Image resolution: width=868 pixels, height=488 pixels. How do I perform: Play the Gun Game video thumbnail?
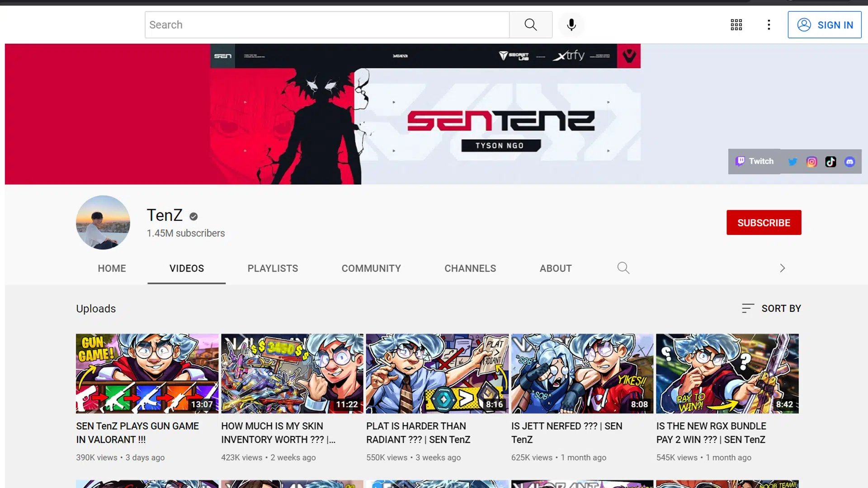click(147, 374)
